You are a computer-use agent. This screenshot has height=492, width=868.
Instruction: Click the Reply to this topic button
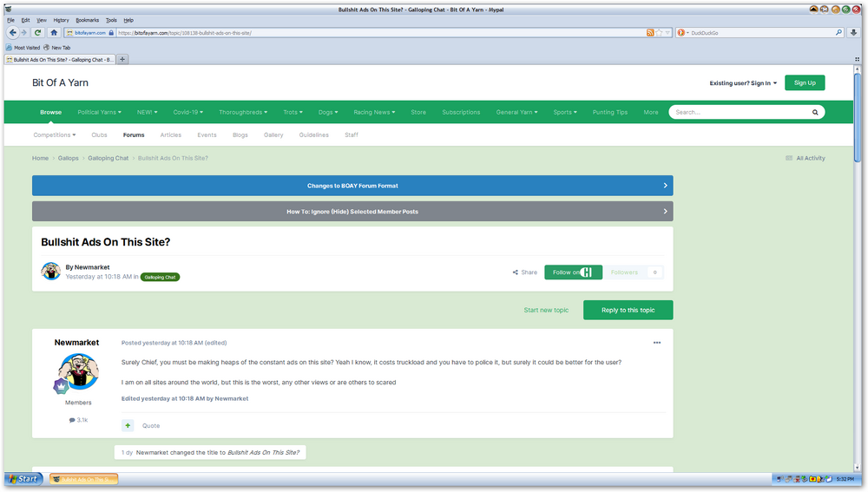[628, 310]
